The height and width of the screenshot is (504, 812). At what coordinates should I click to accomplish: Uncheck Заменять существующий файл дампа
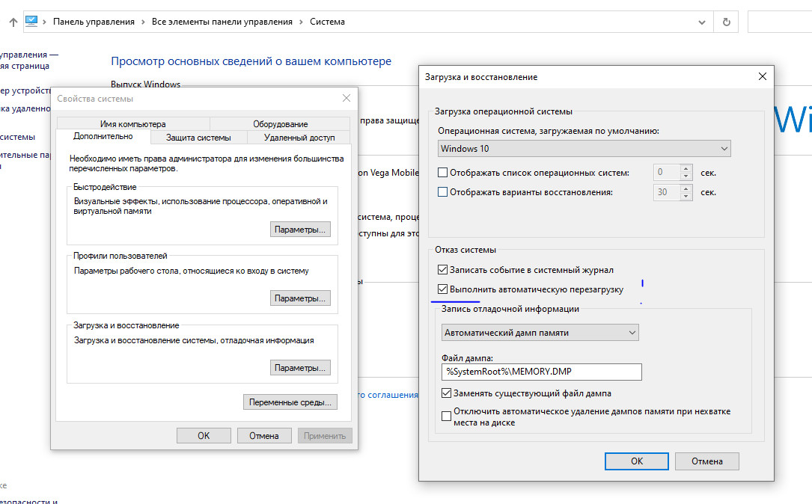446,393
